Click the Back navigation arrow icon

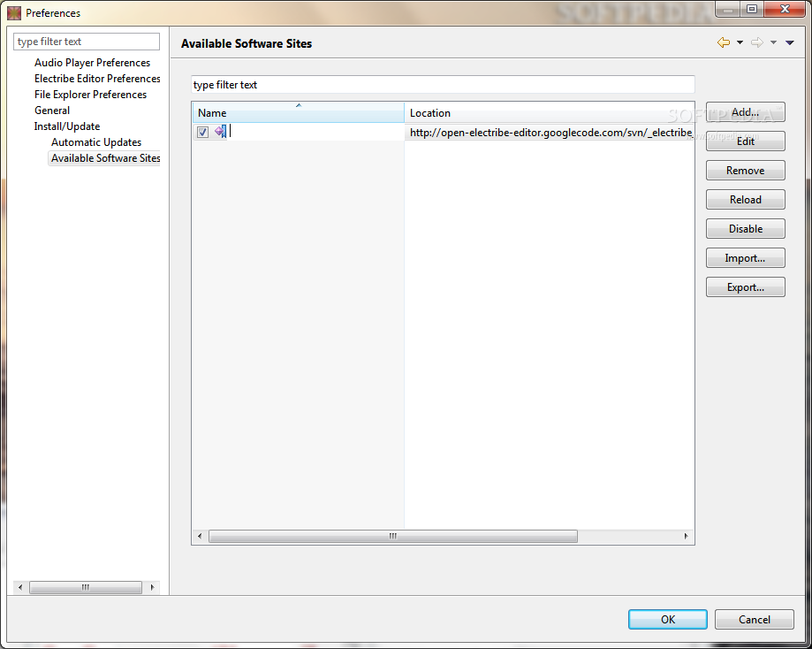(x=724, y=42)
